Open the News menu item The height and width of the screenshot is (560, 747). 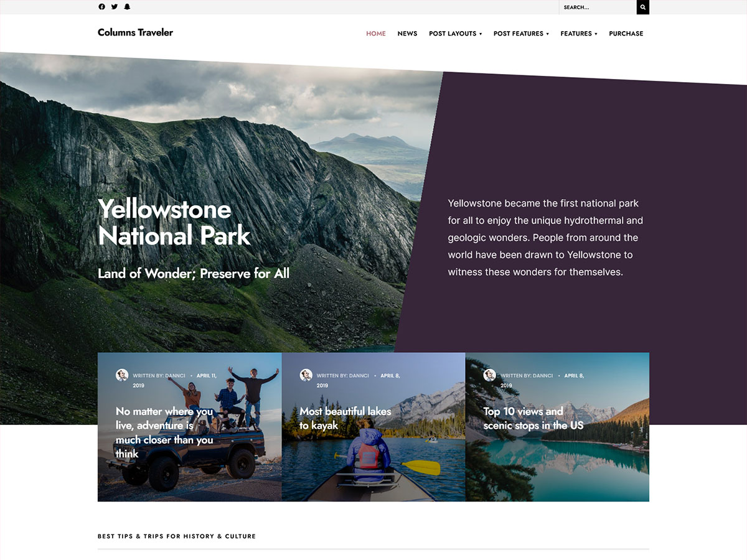point(407,34)
